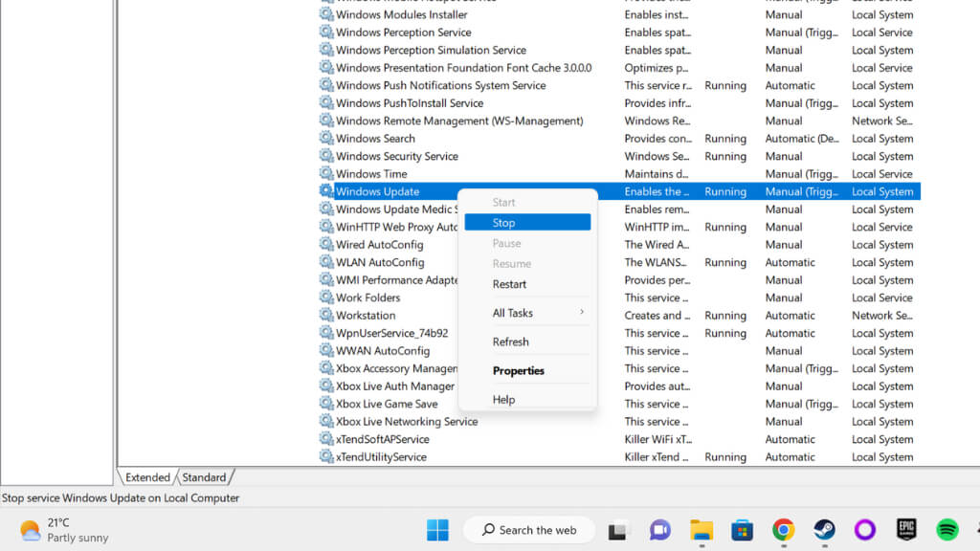Click 'Automatic (De...' startup type of Windows Search

(x=802, y=139)
